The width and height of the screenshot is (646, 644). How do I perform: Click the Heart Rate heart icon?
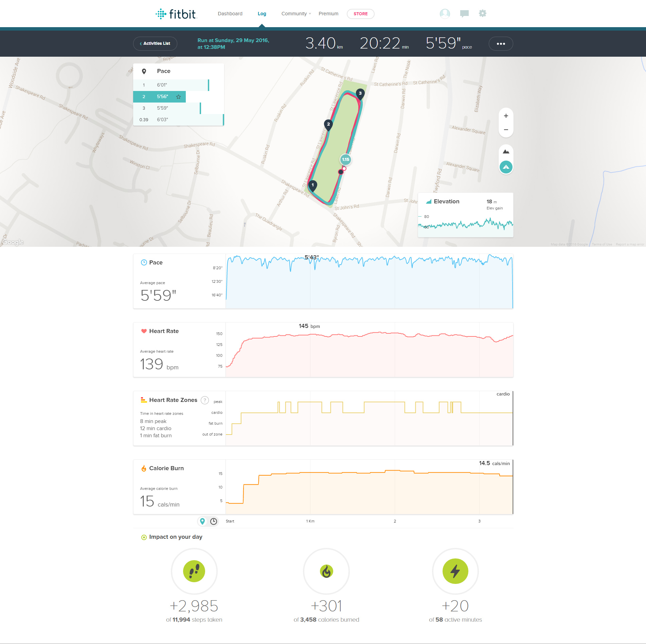pos(144,331)
